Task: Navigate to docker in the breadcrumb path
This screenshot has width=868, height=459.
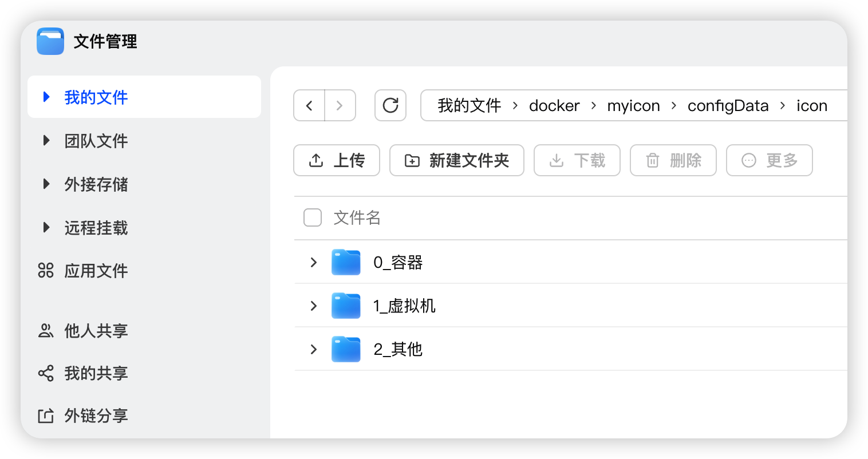Action: [554, 106]
